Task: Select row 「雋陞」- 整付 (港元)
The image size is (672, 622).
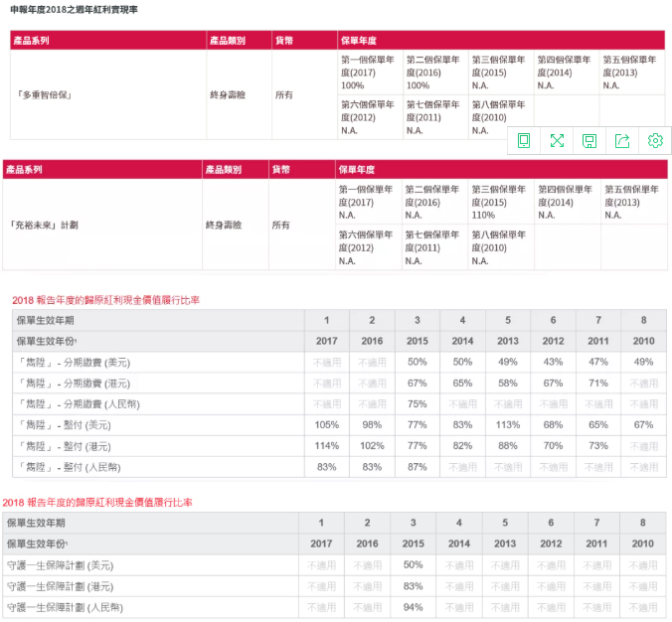Action: (339, 446)
